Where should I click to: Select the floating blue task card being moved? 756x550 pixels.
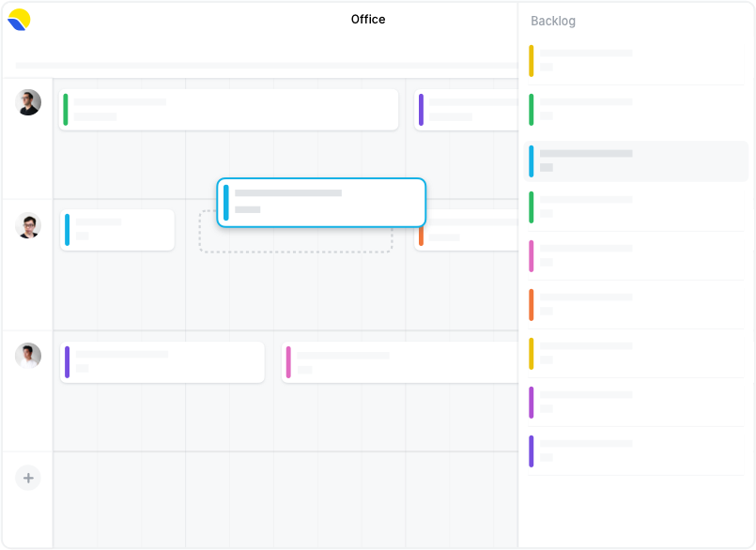point(321,203)
